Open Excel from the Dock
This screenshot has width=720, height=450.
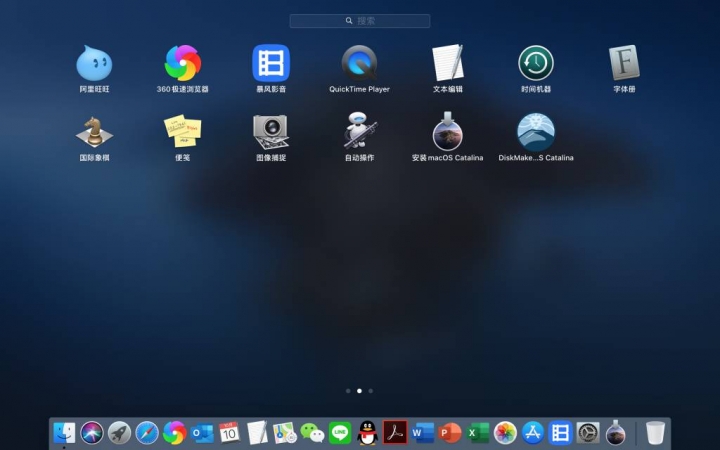[x=478, y=433]
